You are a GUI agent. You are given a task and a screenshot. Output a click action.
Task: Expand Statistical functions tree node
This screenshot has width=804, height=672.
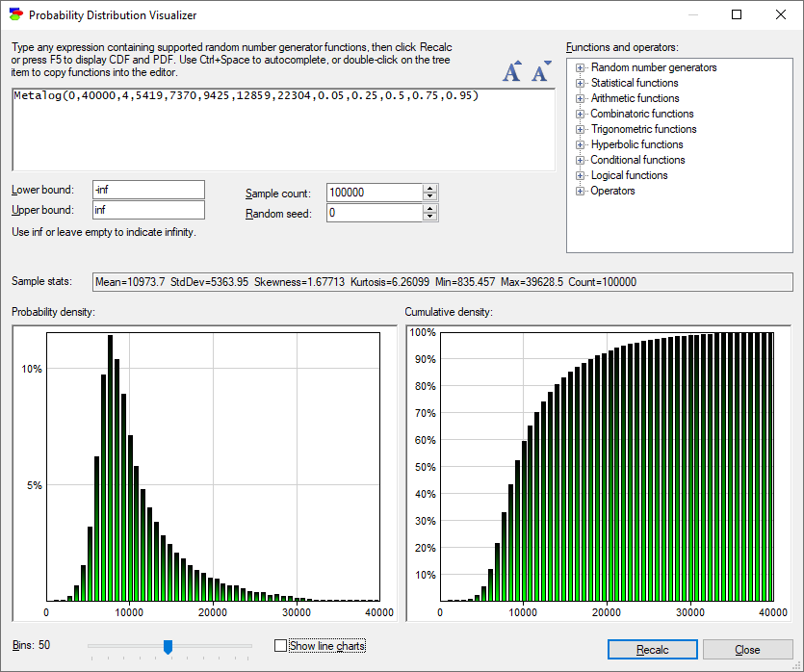pos(580,83)
